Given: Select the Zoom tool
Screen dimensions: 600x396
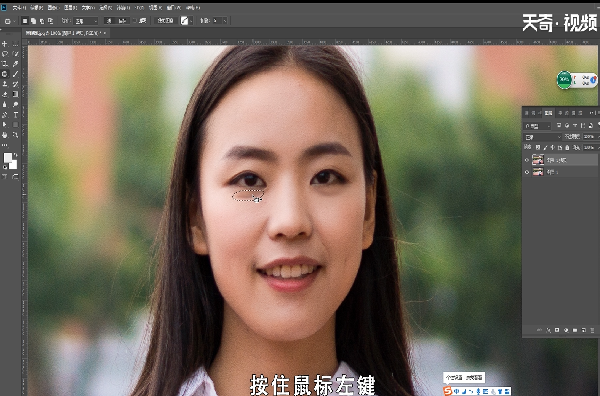Looking at the screenshot, I should (x=15, y=135).
